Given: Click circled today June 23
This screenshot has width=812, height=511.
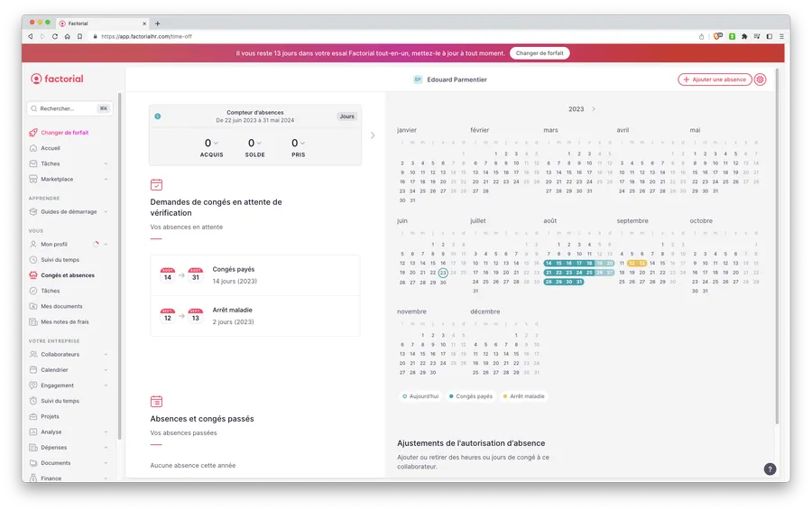Looking at the screenshot, I should 443,273.
